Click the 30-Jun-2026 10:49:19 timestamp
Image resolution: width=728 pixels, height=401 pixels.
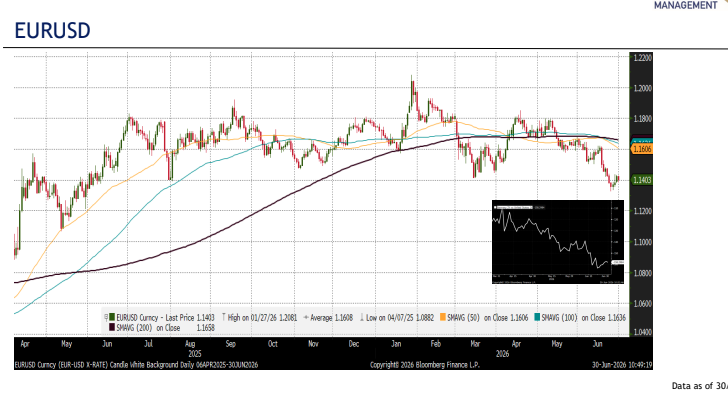point(622,365)
